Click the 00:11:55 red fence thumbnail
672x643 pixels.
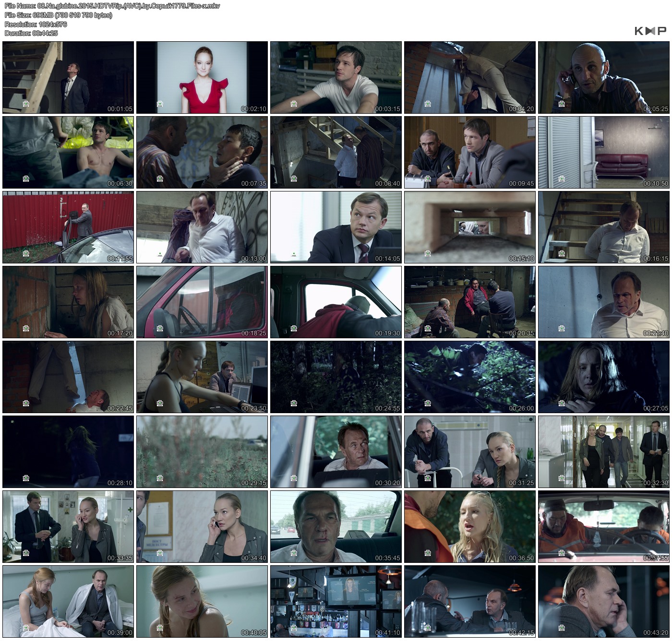click(68, 227)
